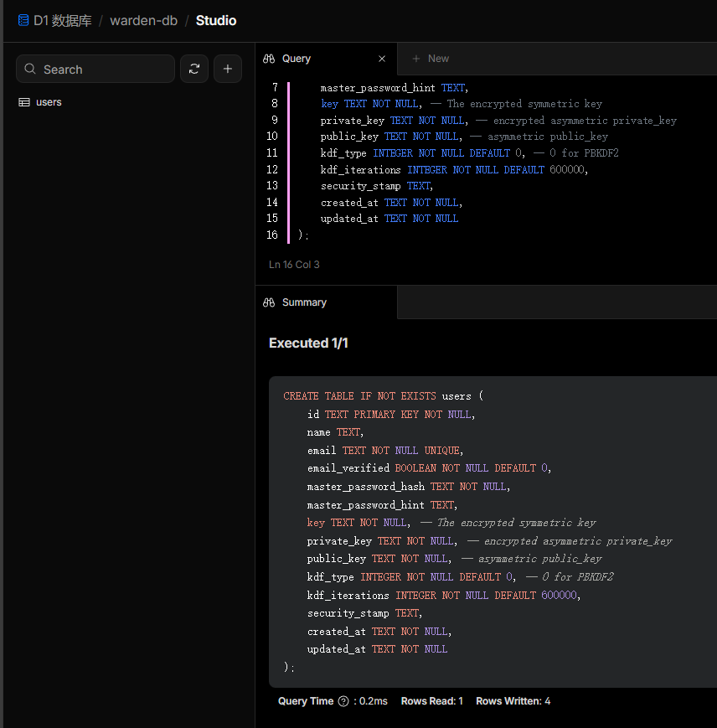Refresh the table list with the refresh icon

(194, 69)
